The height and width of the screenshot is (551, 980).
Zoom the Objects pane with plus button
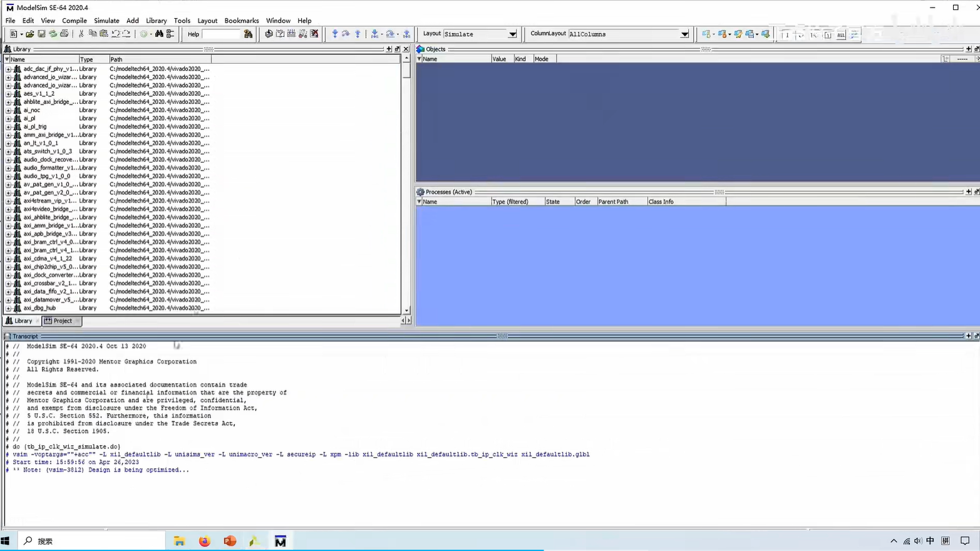coord(968,49)
